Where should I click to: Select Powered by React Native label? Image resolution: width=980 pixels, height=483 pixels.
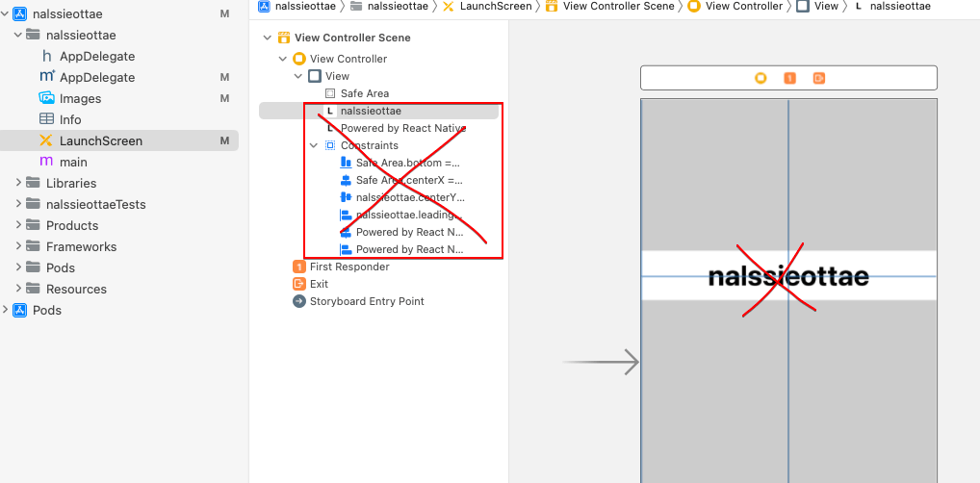click(403, 128)
